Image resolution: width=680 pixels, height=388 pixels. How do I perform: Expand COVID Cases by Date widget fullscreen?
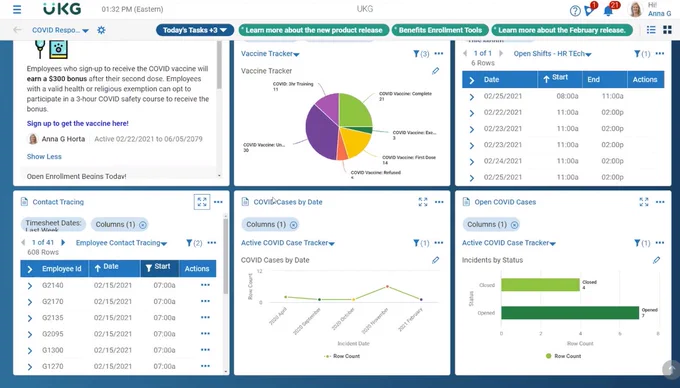click(423, 202)
